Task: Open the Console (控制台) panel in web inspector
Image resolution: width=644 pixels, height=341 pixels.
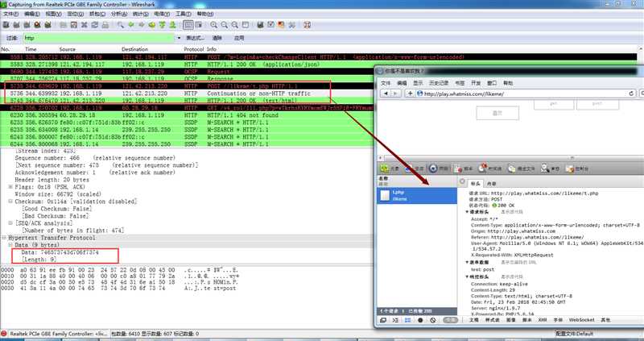Action: (x=577, y=168)
